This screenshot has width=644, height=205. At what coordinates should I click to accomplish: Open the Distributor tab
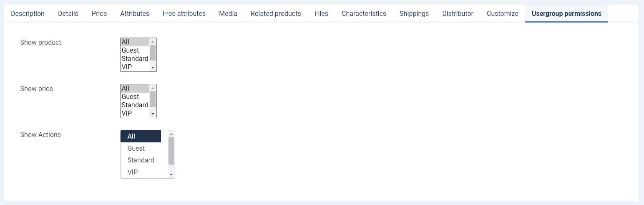(458, 13)
